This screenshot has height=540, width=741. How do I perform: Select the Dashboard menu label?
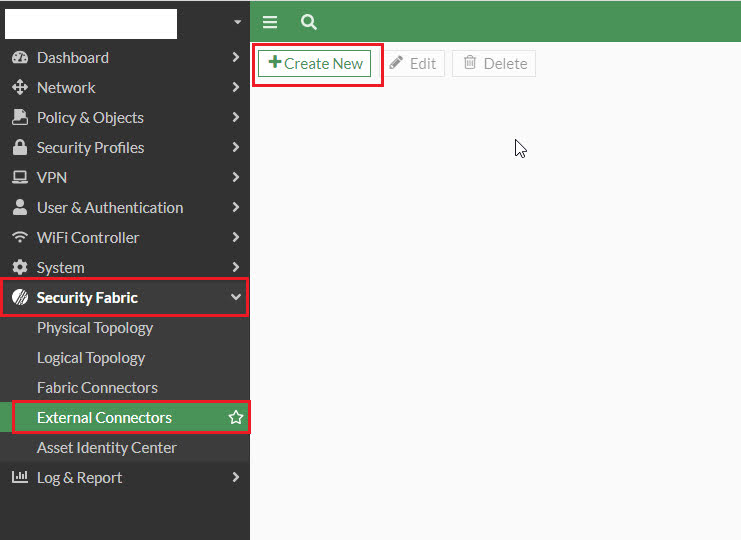(73, 58)
